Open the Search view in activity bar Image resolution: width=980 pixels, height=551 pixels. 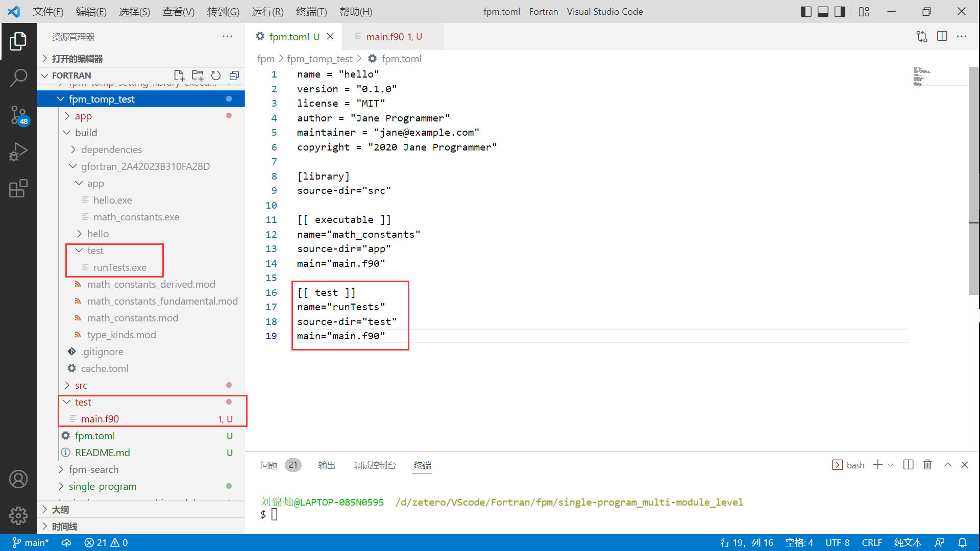18,78
